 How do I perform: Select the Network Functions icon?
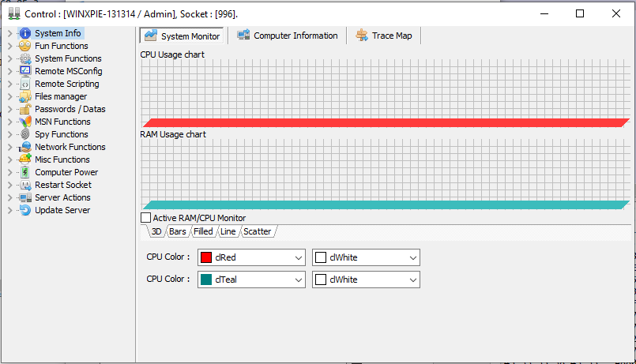click(x=25, y=147)
